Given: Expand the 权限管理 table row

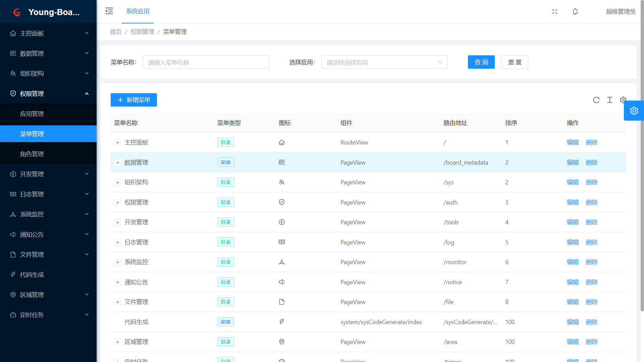Looking at the screenshot, I should coord(118,202).
